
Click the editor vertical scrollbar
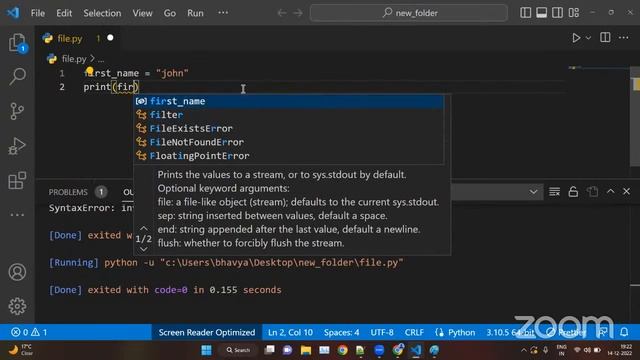(636, 118)
